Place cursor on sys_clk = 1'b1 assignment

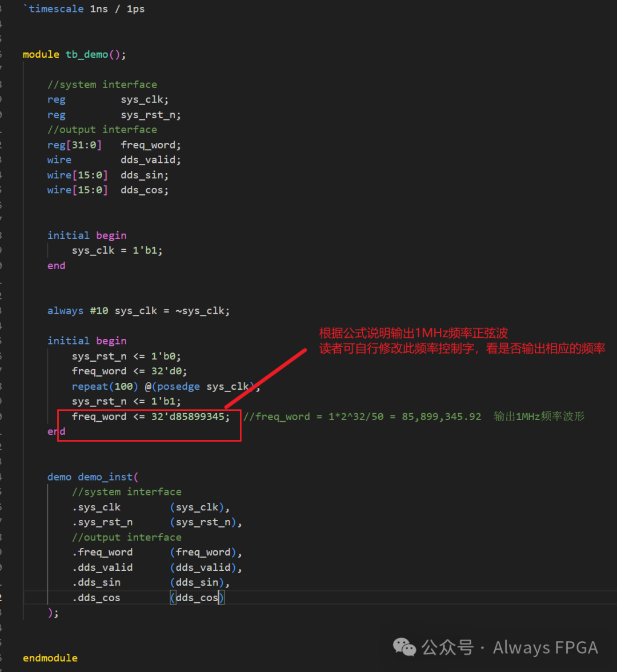click(x=117, y=250)
